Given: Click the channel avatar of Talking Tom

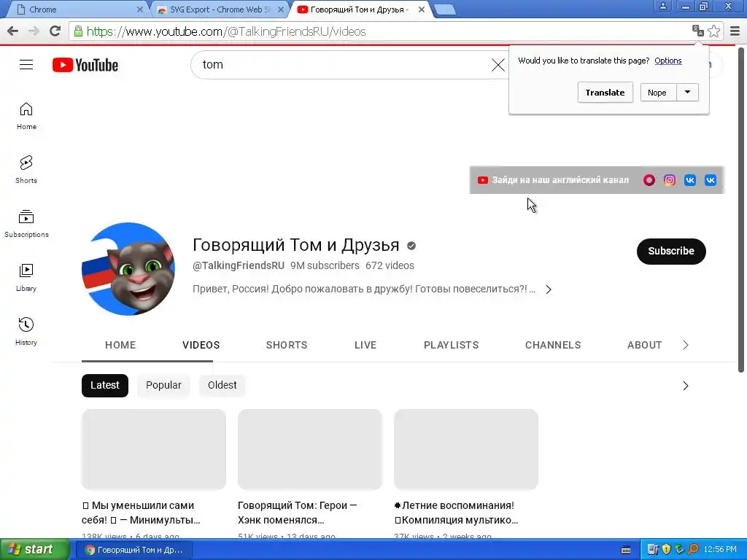Looking at the screenshot, I should coord(128,268).
